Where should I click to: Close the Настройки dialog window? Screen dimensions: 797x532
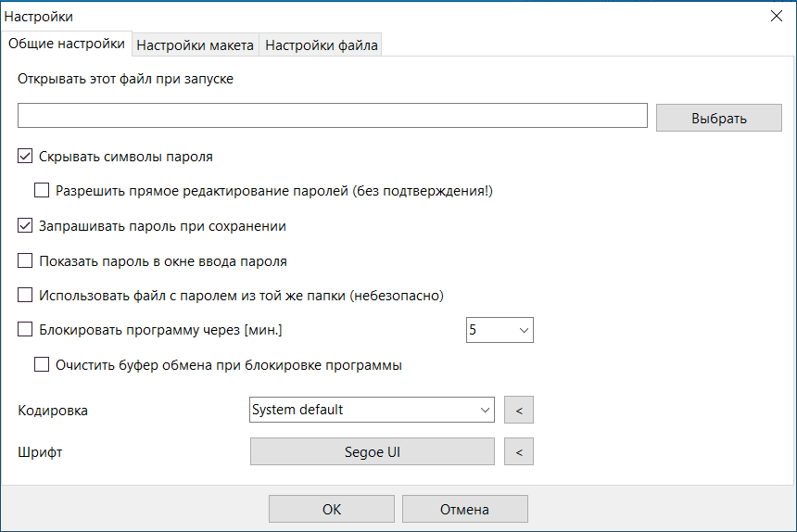(x=775, y=17)
